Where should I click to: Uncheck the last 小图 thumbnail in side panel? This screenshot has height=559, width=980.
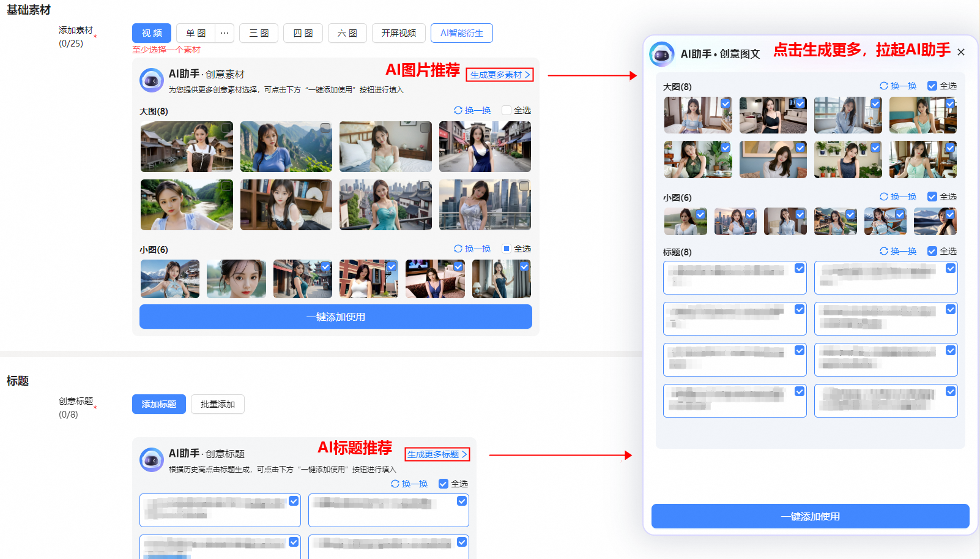pyautogui.click(x=950, y=214)
